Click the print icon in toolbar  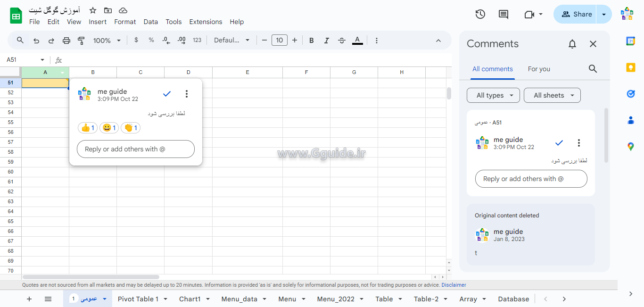click(x=66, y=41)
